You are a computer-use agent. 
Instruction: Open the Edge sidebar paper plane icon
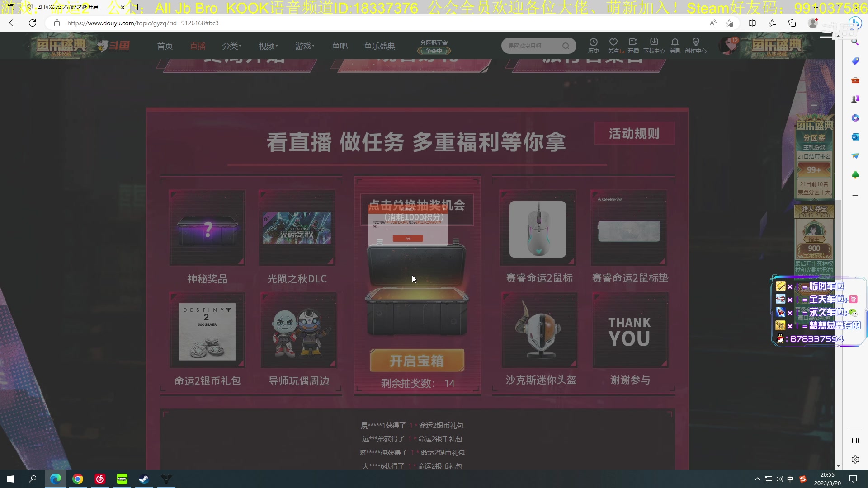coord(855,156)
